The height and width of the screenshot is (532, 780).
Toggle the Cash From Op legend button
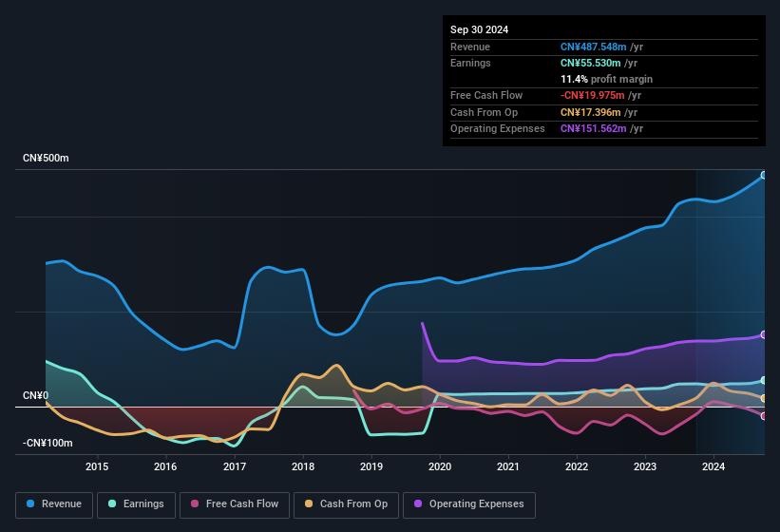[346, 504]
